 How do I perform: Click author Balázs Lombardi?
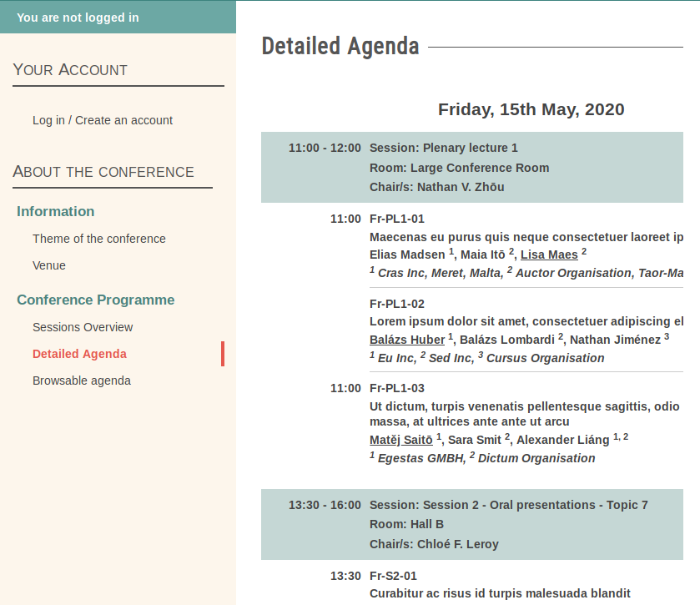pyautogui.click(x=506, y=340)
